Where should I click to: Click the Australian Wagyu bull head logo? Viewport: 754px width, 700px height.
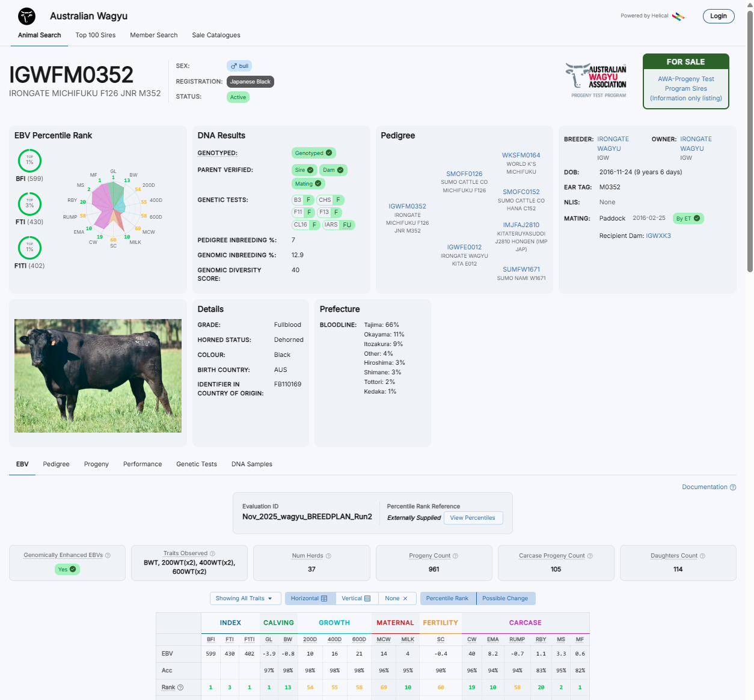pyautogui.click(x=26, y=16)
